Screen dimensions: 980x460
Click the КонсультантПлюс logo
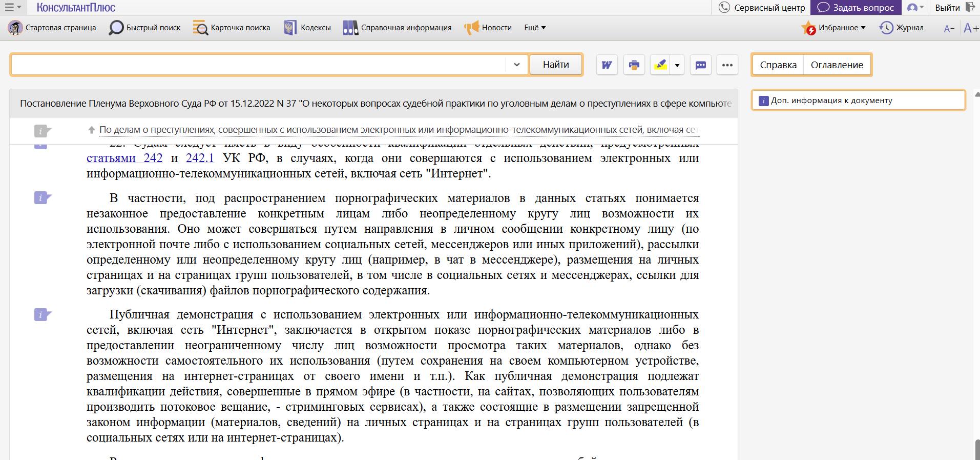pos(76,7)
